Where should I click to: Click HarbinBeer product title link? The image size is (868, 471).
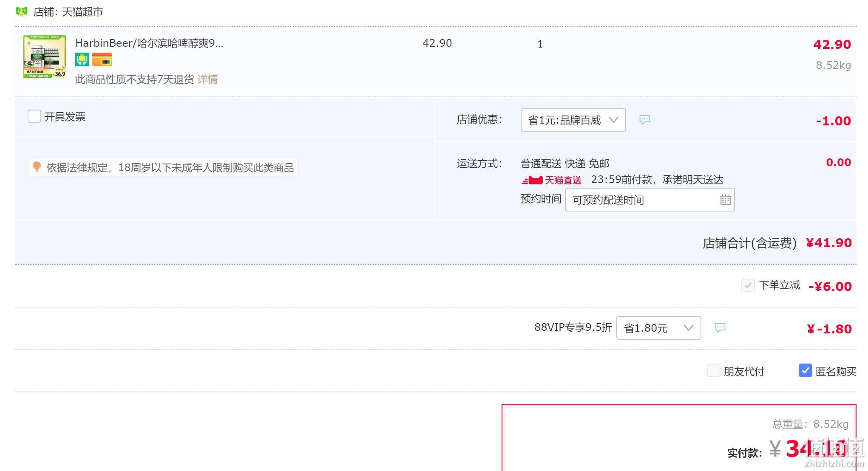pos(149,43)
